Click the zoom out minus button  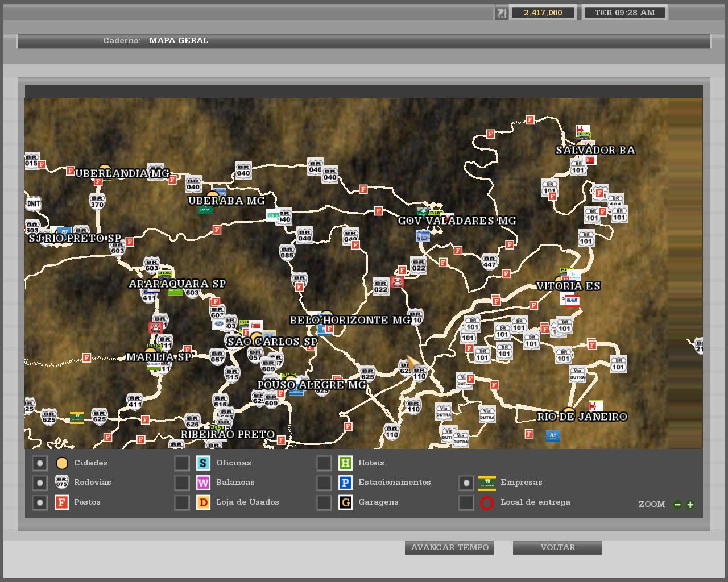[x=677, y=504]
